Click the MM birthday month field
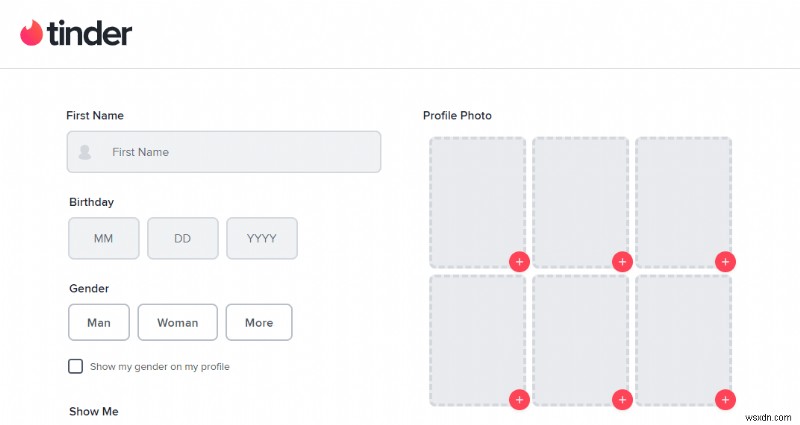This screenshot has width=800, height=425. tap(104, 239)
